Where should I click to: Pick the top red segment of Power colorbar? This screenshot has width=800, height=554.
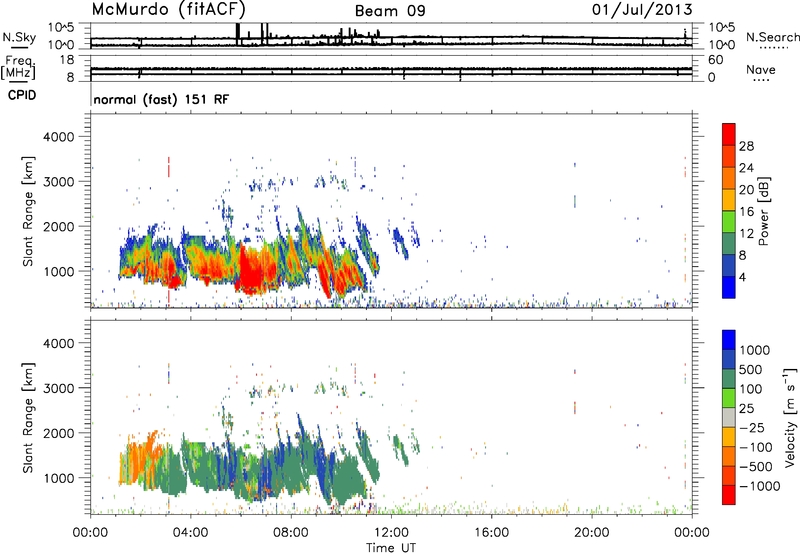pos(729,134)
